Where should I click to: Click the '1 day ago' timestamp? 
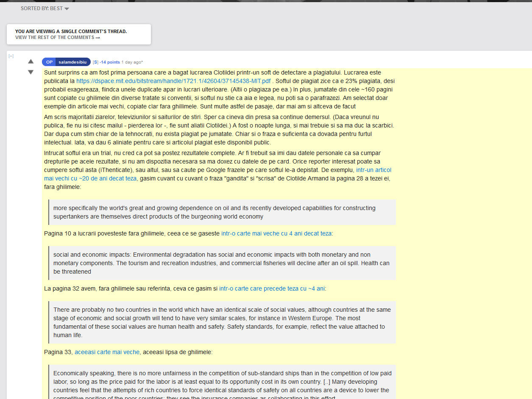tap(132, 62)
